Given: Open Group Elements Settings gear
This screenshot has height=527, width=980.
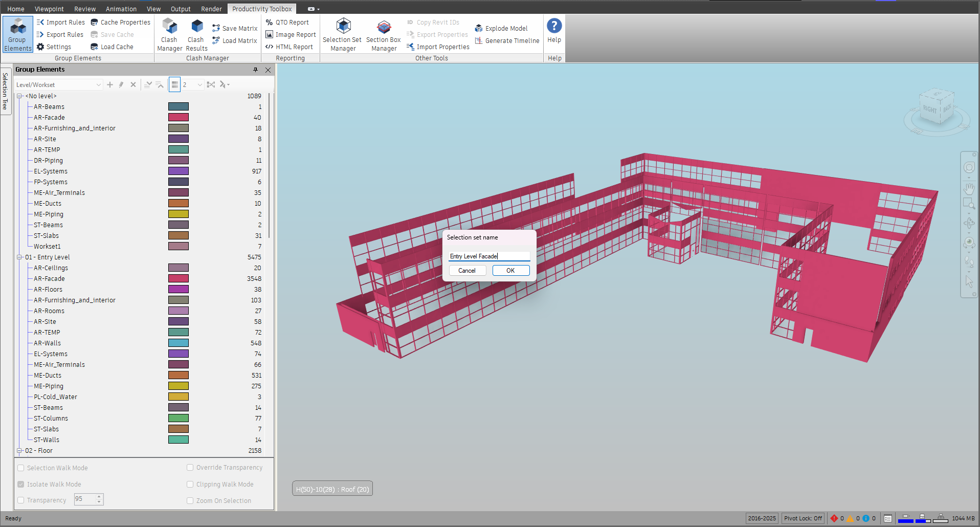Looking at the screenshot, I should [x=54, y=47].
